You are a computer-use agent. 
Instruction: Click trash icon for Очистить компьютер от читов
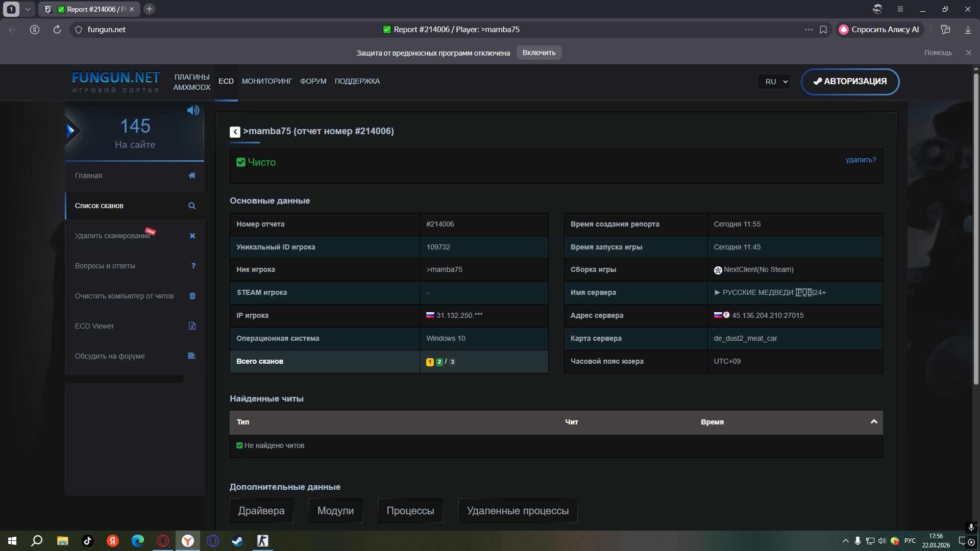click(192, 296)
